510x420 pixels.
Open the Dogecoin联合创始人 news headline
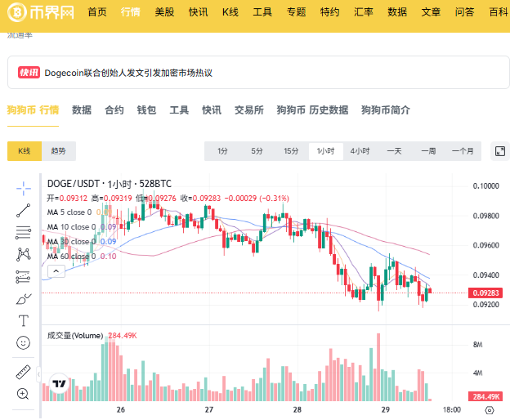coord(128,73)
